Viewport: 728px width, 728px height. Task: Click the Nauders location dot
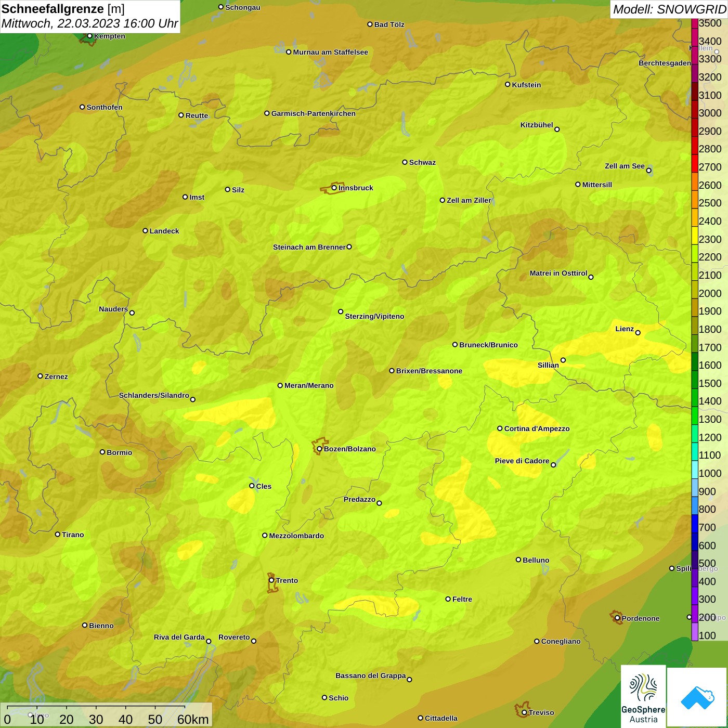point(132,313)
